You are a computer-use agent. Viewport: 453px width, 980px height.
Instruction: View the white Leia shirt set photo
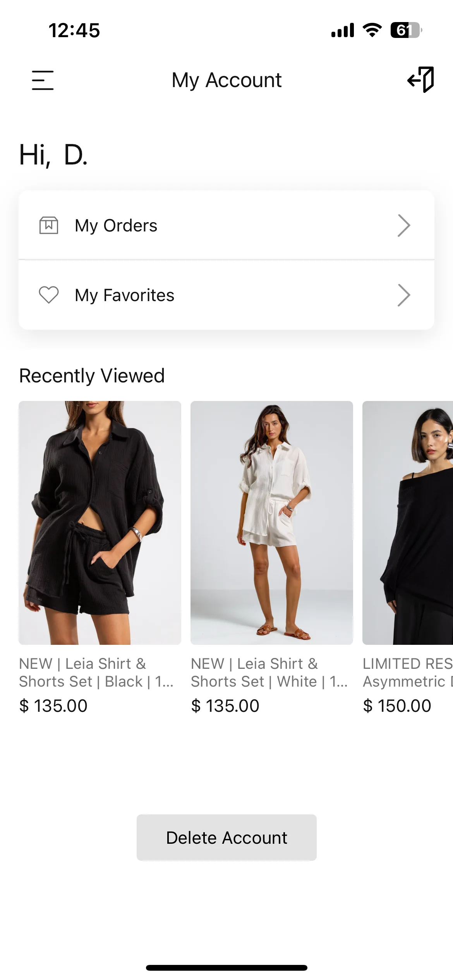[x=272, y=523]
